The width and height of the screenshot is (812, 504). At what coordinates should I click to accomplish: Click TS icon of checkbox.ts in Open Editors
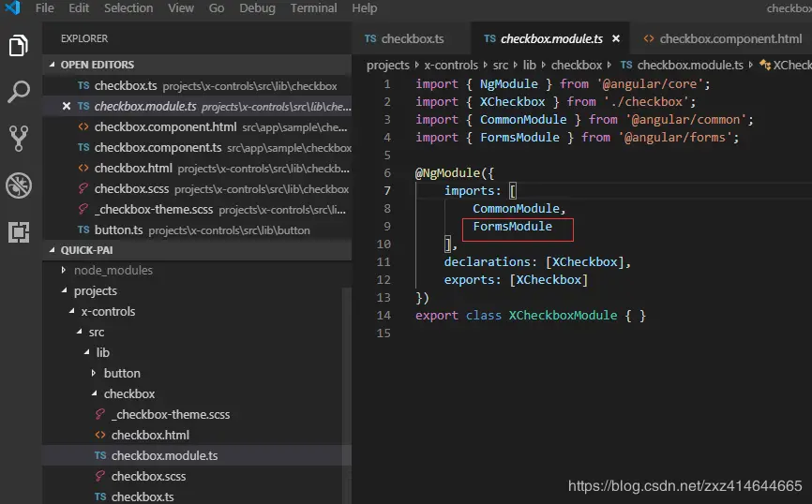click(x=83, y=85)
